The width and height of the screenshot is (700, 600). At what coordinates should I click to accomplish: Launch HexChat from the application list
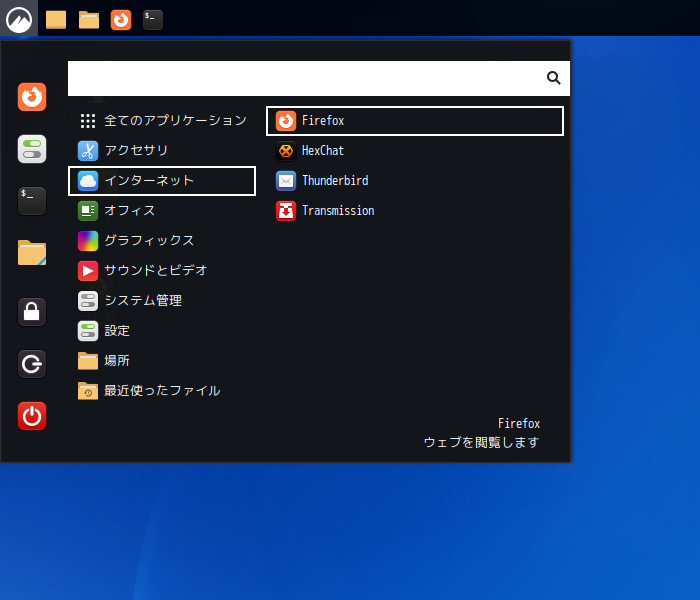click(415, 150)
